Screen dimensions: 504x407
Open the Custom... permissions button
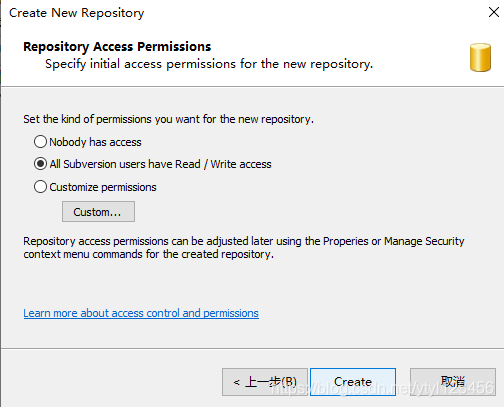pos(98,211)
